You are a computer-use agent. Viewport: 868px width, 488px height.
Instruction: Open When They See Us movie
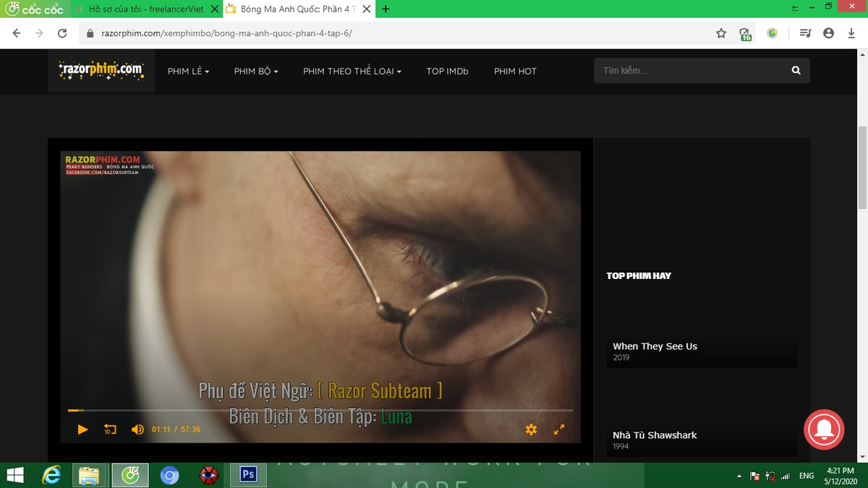click(x=655, y=346)
